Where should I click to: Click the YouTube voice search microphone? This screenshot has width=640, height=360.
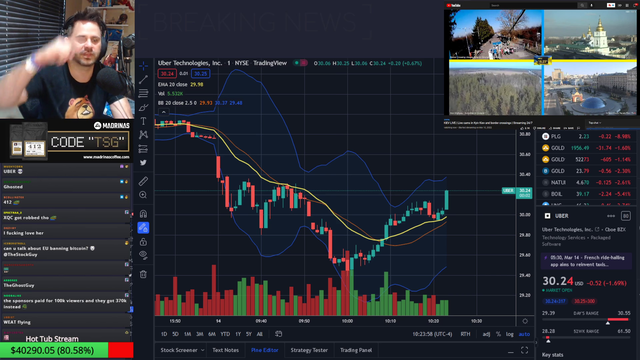coord(592,5)
